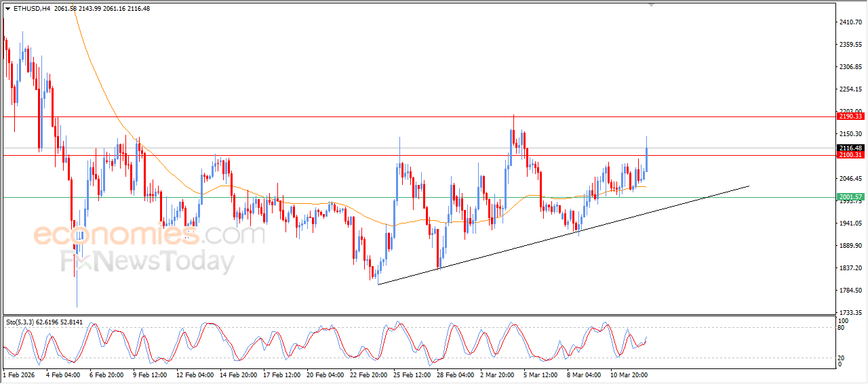Click the gray chart shift marker triangle
This screenshot has width=868, height=384.
tap(652, 5)
